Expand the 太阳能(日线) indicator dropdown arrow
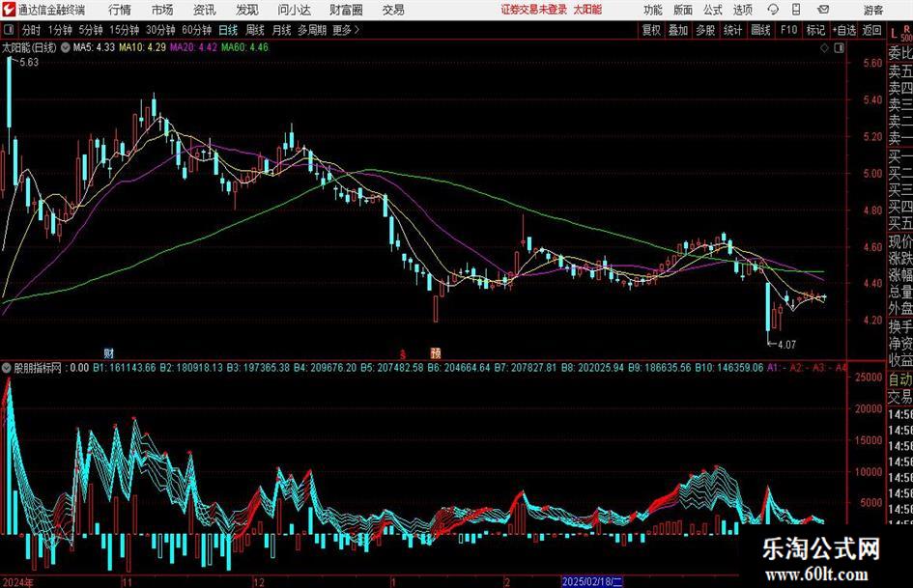Image resolution: width=913 pixels, height=588 pixels. coord(66,47)
